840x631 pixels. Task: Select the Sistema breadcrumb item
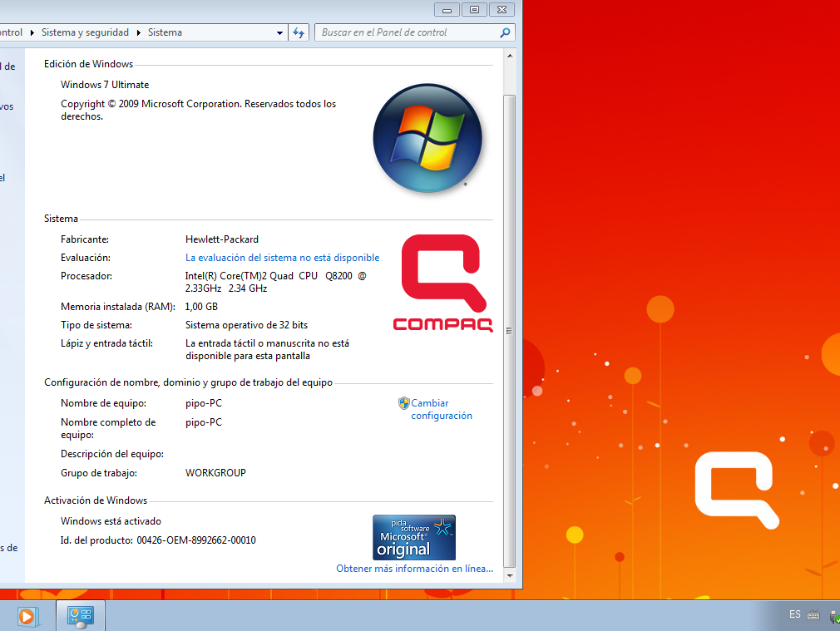click(165, 32)
